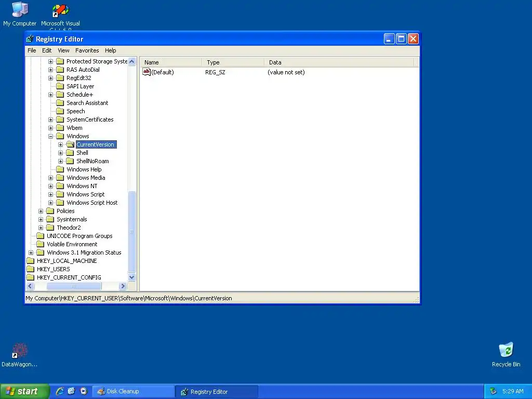Click the tree scroll up arrow
532x399 pixels.
tap(132, 61)
